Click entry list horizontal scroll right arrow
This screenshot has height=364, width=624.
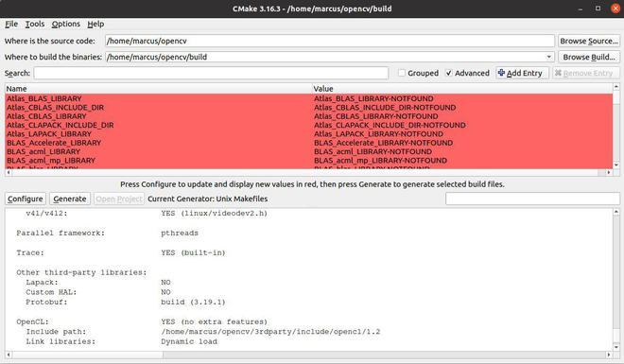coord(609,173)
